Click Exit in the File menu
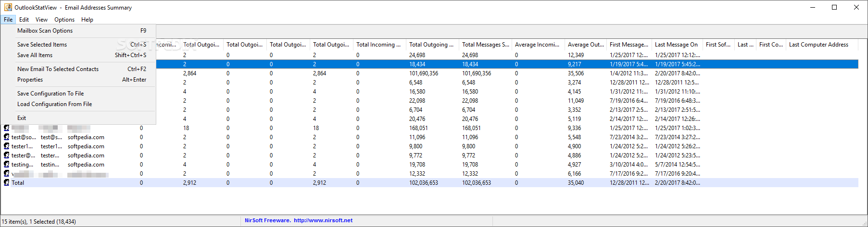The image size is (868, 227). pyautogui.click(x=79, y=118)
